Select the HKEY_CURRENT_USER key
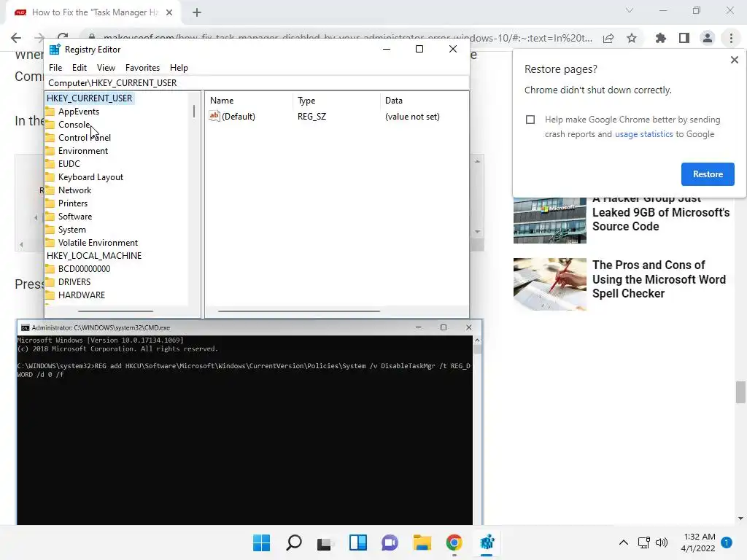The image size is (747, 560). pyautogui.click(x=89, y=98)
